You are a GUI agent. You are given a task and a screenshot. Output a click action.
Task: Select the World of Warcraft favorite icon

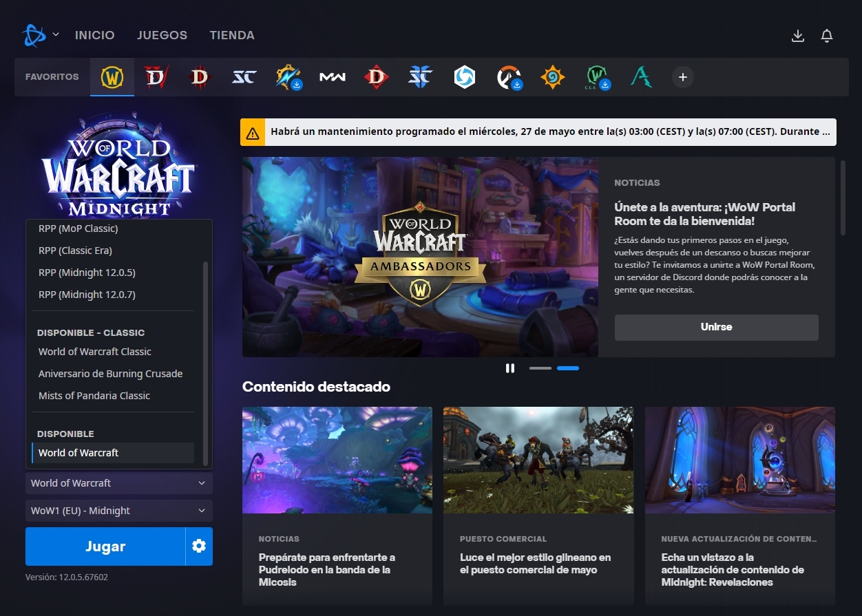coord(112,77)
